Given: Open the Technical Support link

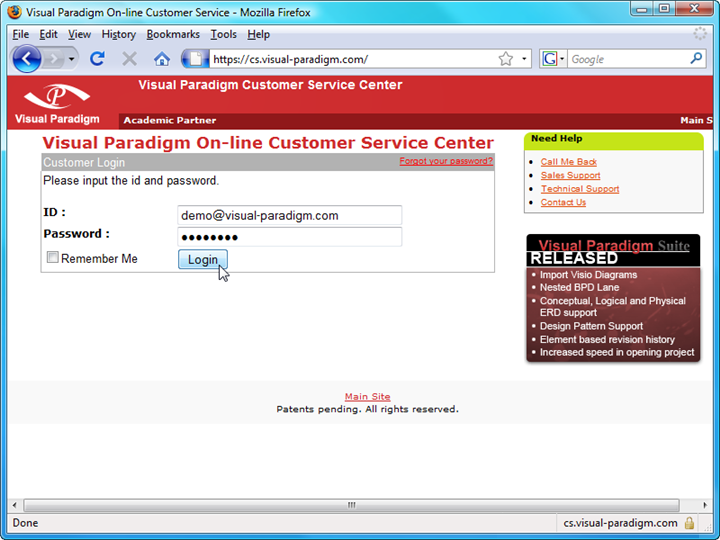Looking at the screenshot, I should [579, 189].
